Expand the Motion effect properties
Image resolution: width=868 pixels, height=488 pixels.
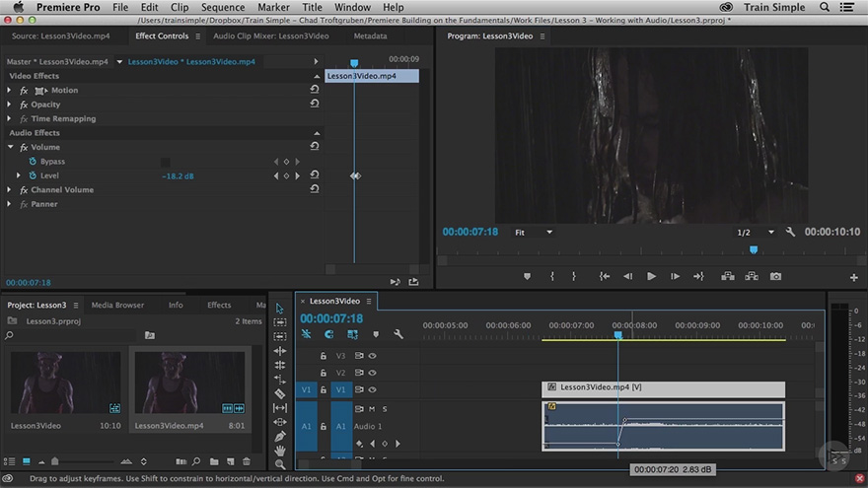tap(9, 90)
